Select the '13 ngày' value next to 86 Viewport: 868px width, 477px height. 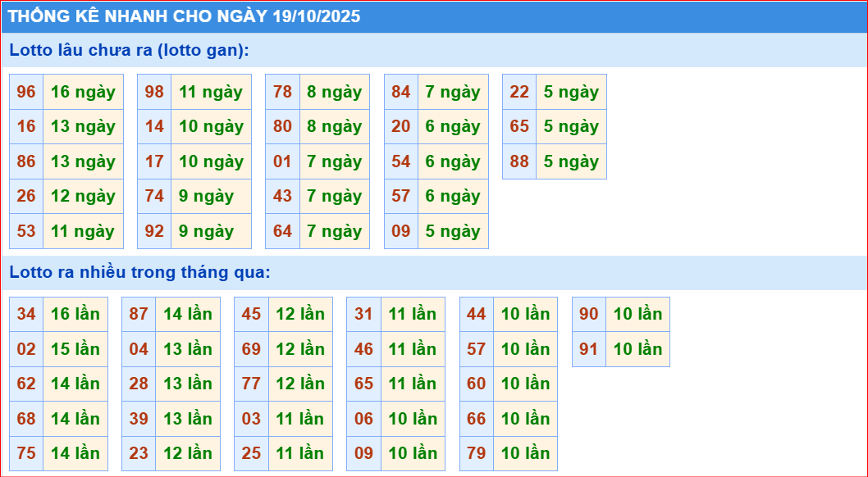click(x=83, y=161)
